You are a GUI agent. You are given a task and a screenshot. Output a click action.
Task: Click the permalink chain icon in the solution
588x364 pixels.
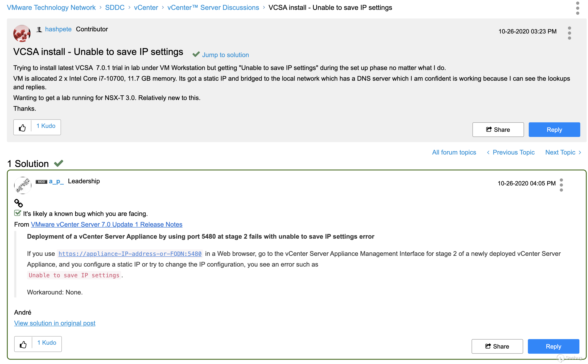click(x=18, y=203)
